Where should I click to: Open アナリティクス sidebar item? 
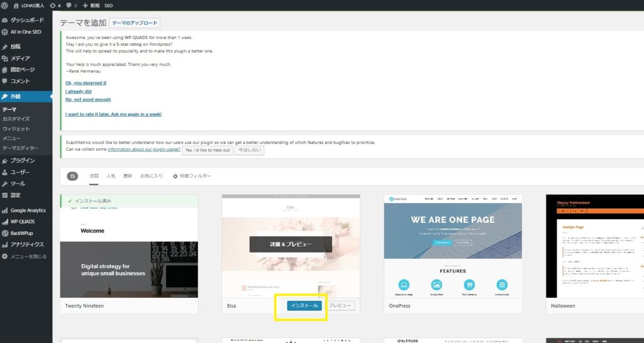point(26,244)
